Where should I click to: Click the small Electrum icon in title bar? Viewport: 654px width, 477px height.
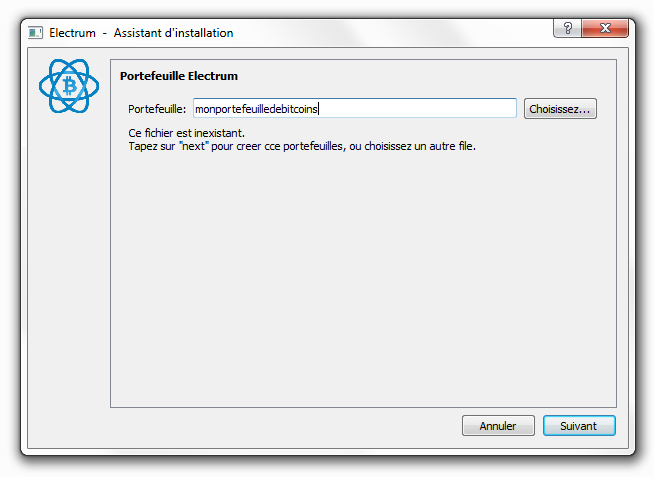click(35, 33)
